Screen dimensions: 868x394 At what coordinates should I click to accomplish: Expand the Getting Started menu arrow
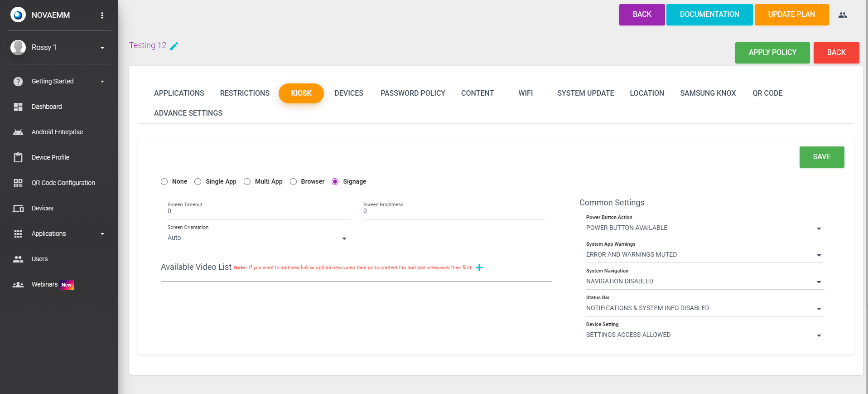click(102, 82)
